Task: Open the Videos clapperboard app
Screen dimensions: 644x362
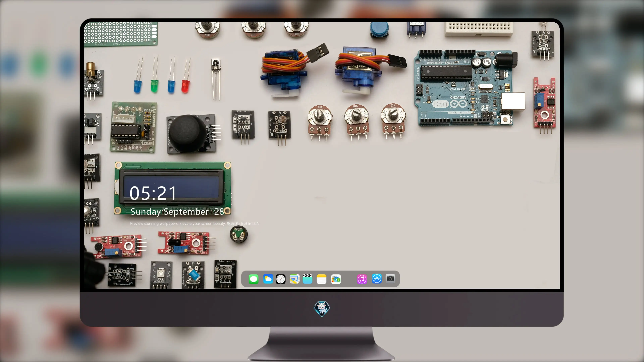Action: pyautogui.click(x=308, y=279)
